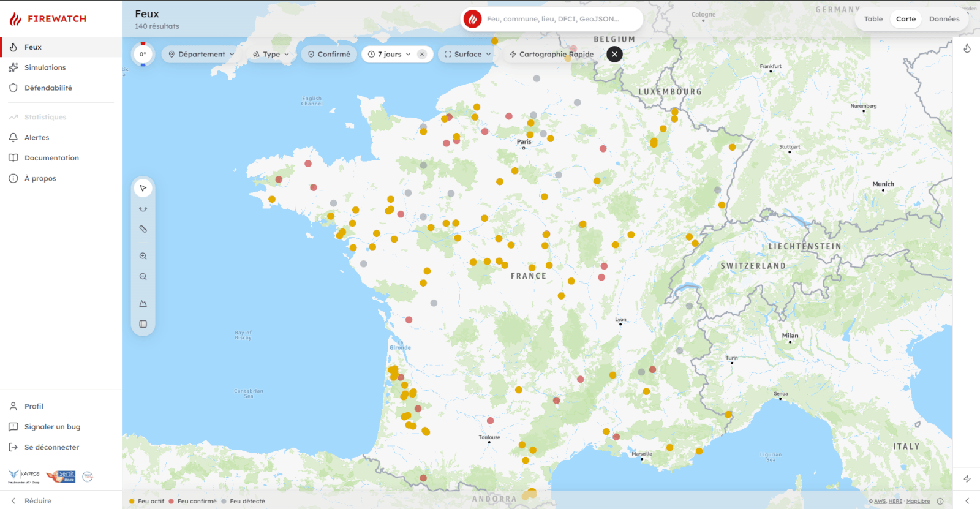The height and width of the screenshot is (509, 980).
Task: Click the zoom in magnifier icon
Action: tap(143, 256)
